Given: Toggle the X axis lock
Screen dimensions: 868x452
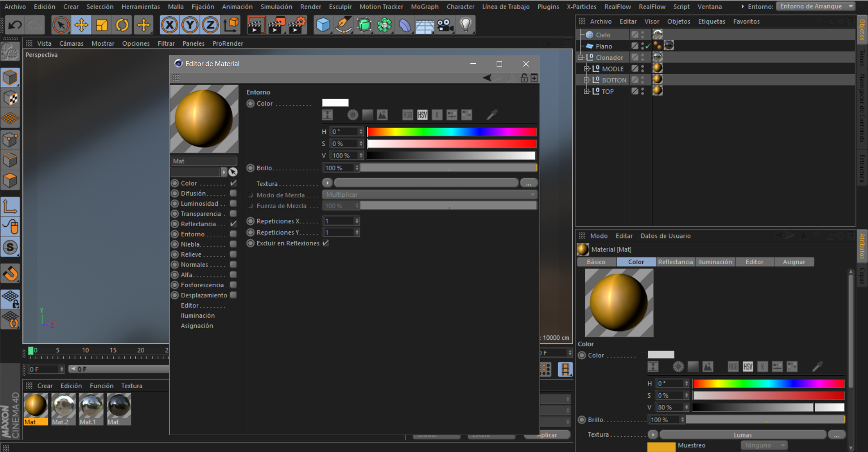Looking at the screenshot, I should pyautogui.click(x=169, y=25).
